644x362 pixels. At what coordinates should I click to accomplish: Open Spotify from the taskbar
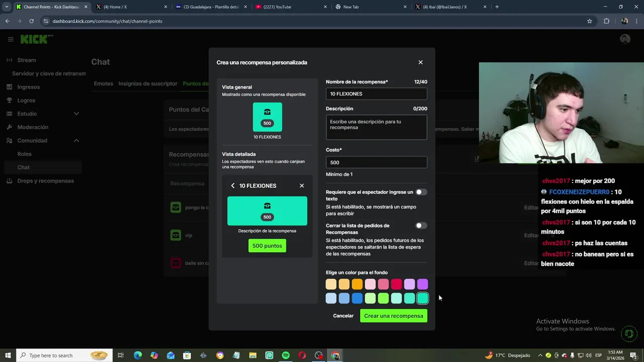pos(286,355)
